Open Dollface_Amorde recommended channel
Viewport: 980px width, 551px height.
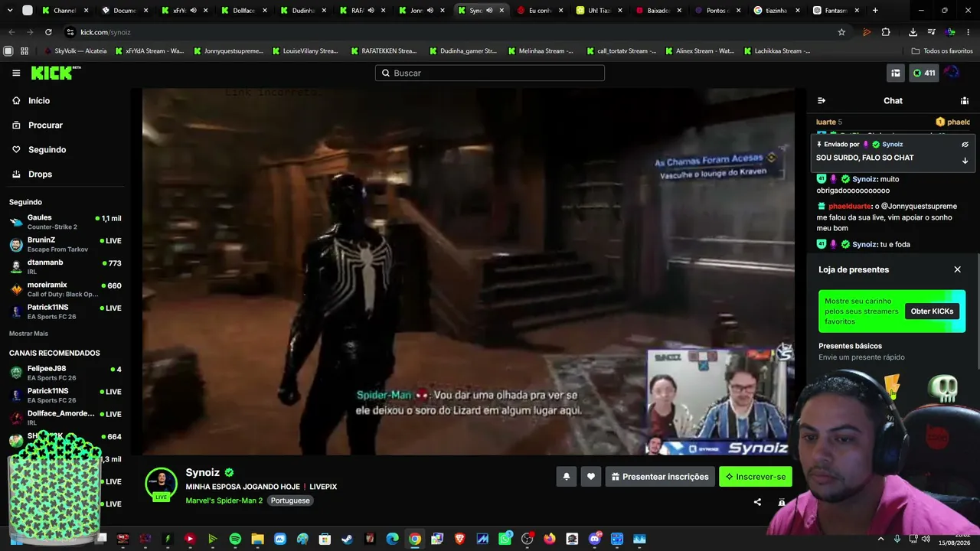pyautogui.click(x=66, y=418)
